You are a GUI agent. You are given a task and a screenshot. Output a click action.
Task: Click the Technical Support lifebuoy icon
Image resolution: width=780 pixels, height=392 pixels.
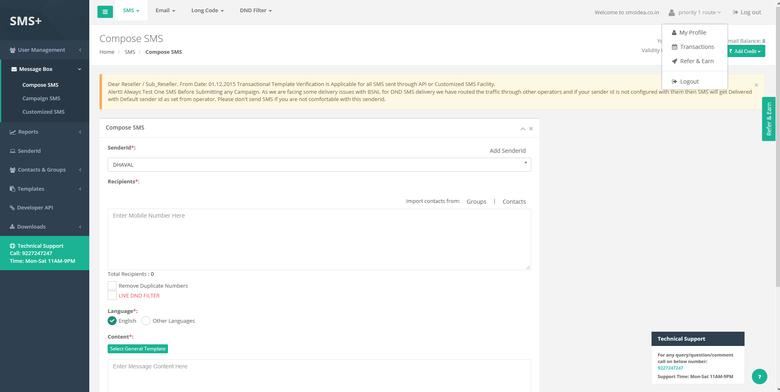12,246
